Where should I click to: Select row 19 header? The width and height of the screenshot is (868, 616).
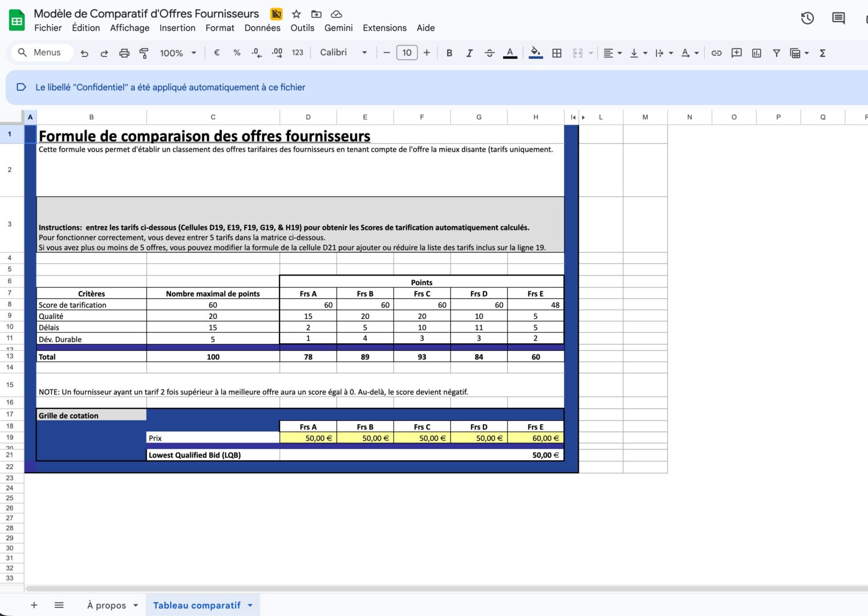pos(10,437)
